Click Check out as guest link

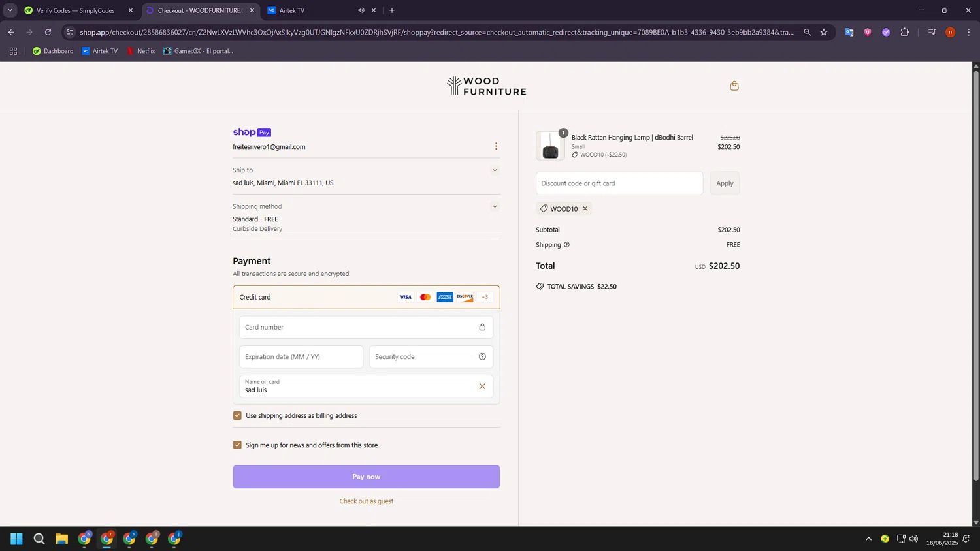click(x=367, y=501)
